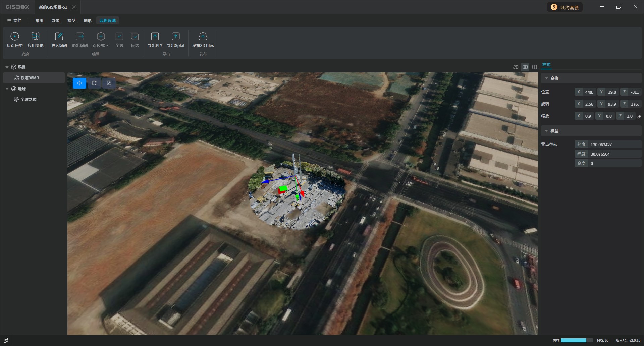This screenshot has width=644, height=346.
Task: Toggle split-screen view mode
Action: pos(535,67)
